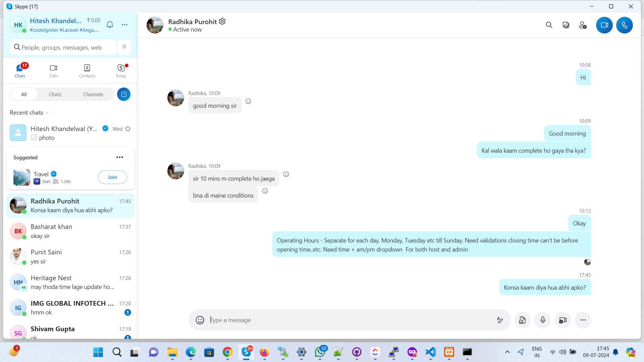This screenshot has width=644, height=362.
Task: Star the Hitesh Khandelwal chat as favorite
Action: 128,129
